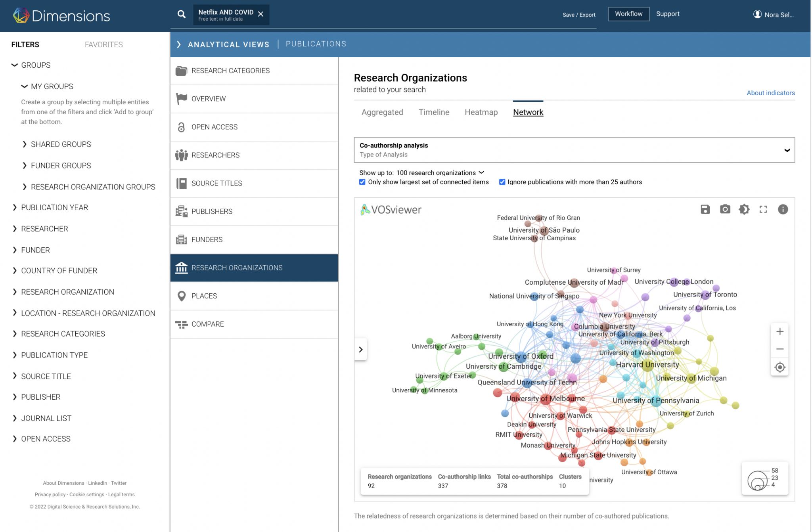812x532 pixels.
Task: Disable 'Ignore publications with more than 25 authors'
Action: [x=502, y=182]
